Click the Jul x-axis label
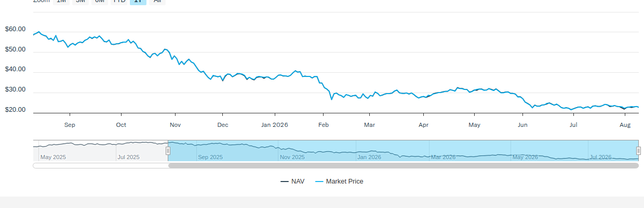Screen dimensions: 644x208 coord(573,125)
